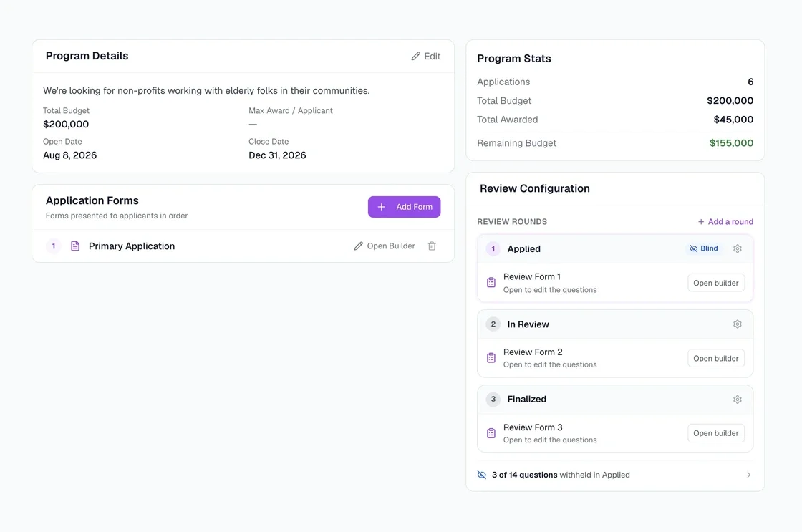Click the clipboard icon beside Review Form 2
Screen dimensions: 802x532
coord(491,357)
